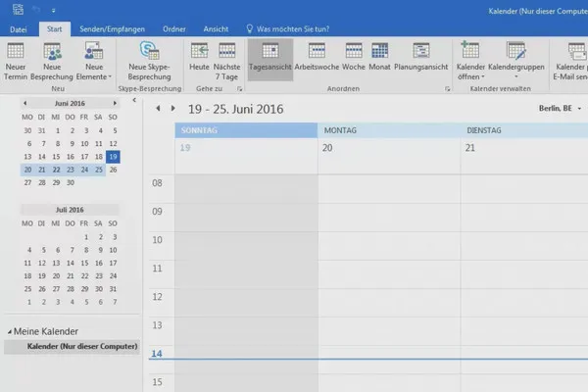Select the Start ribbon tab
The width and height of the screenshot is (588, 392).
tap(54, 28)
